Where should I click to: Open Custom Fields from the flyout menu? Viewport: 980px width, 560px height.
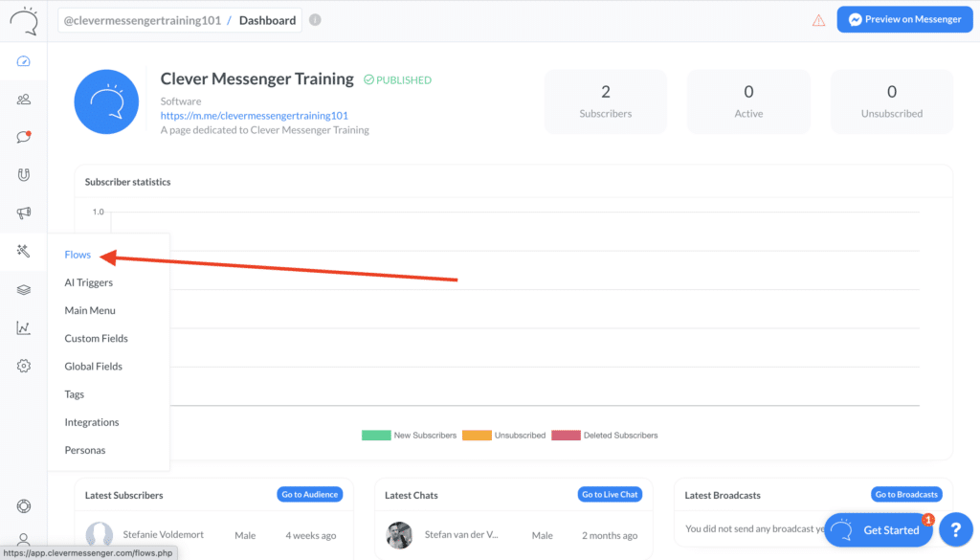pyautogui.click(x=96, y=338)
